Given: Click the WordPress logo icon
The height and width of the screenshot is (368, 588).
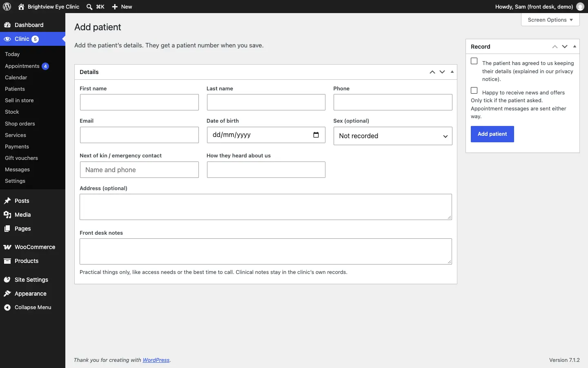Looking at the screenshot, I should (7, 7).
